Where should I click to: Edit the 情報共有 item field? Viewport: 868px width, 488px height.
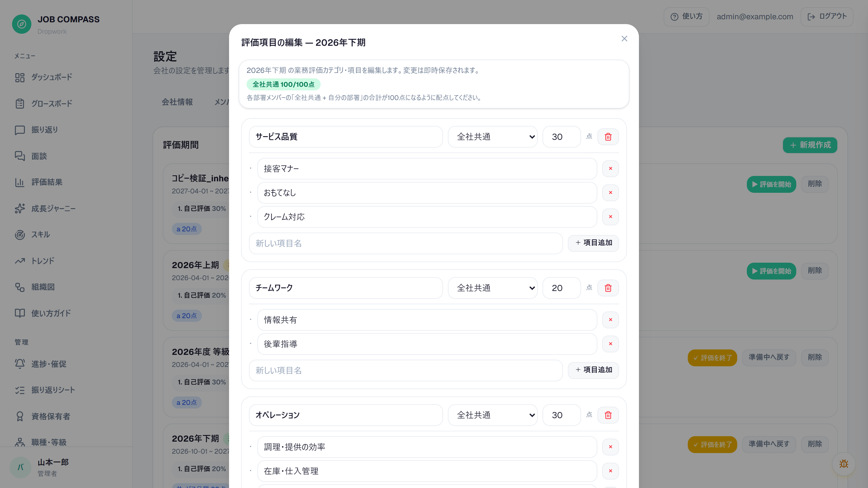pos(427,320)
